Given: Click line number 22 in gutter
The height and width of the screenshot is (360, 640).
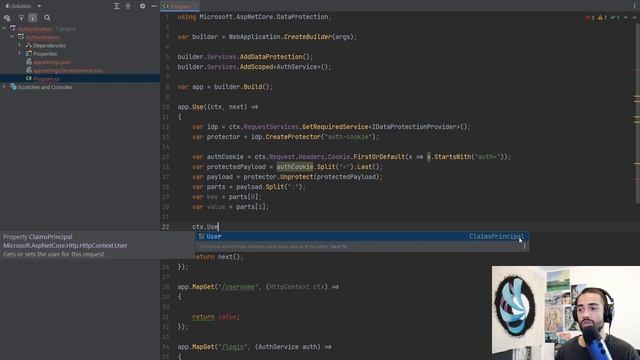Looking at the screenshot, I should (x=165, y=227).
